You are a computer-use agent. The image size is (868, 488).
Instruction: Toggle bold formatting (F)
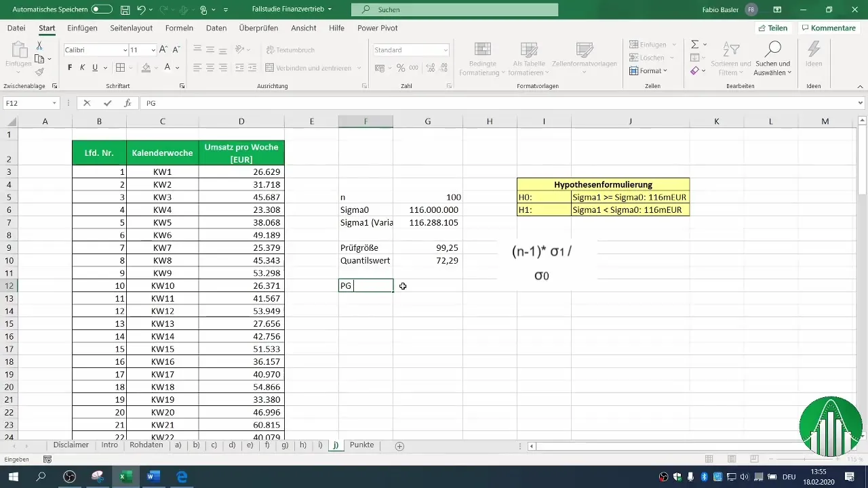[70, 68]
